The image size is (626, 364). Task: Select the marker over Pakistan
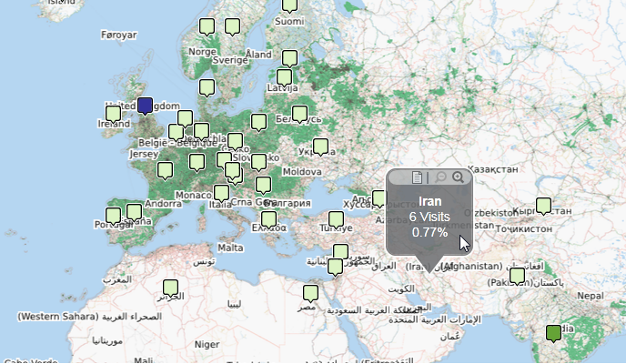(518, 275)
